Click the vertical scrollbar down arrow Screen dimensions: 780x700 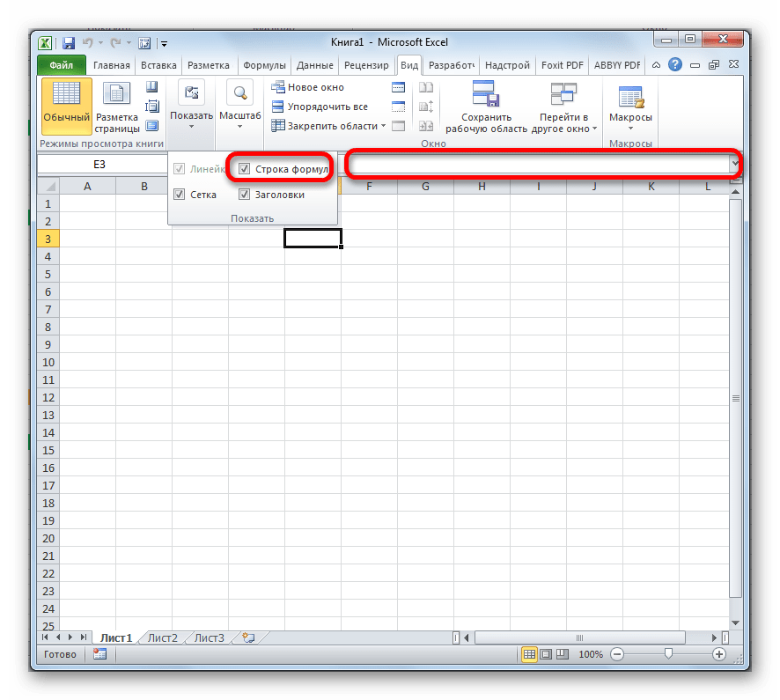pos(736,623)
